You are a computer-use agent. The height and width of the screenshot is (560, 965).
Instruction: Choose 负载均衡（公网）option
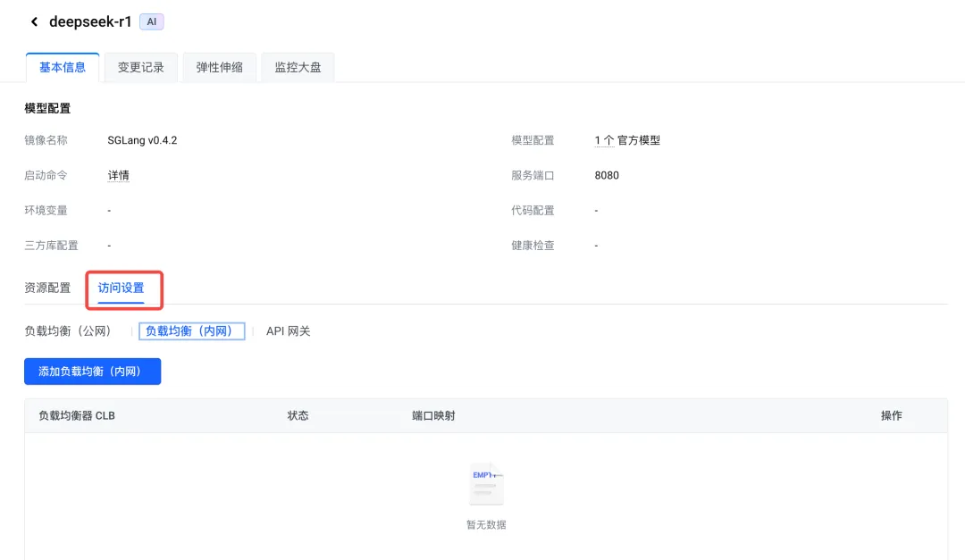[x=71, y=331]
